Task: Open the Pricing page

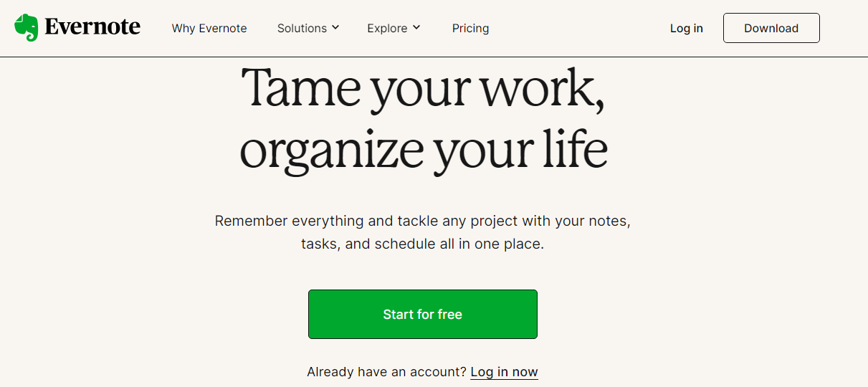Action: pos(470,28)
